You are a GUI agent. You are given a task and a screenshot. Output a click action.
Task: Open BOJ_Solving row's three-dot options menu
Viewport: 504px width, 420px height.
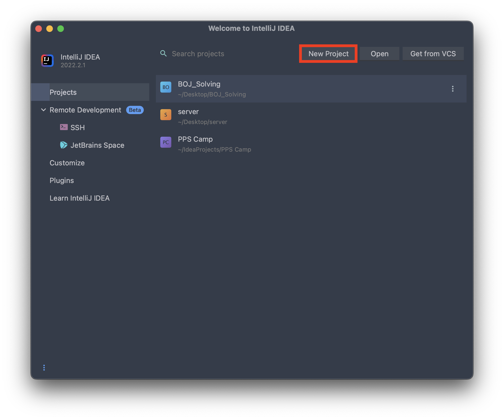click(453, 89)
